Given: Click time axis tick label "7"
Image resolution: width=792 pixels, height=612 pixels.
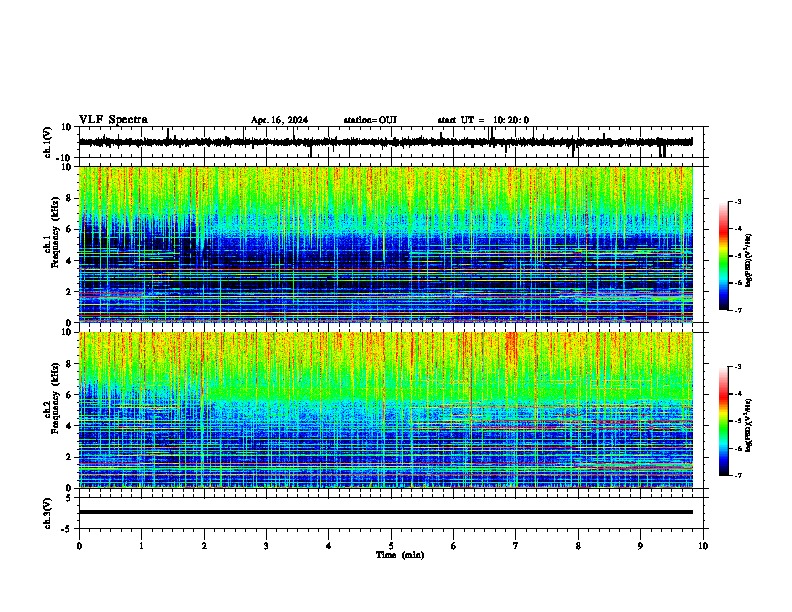Looking at the screenshot, I should [x=516, y=546].
